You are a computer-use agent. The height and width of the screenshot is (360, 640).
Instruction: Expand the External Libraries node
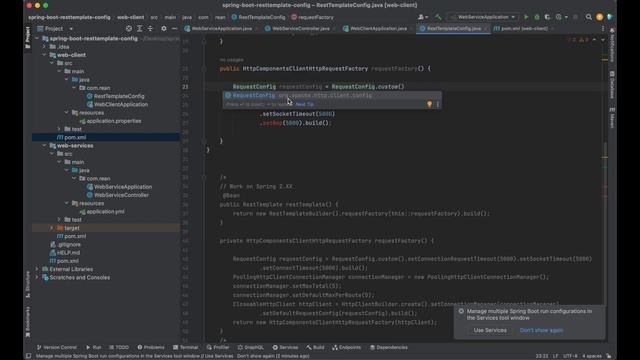37,269
